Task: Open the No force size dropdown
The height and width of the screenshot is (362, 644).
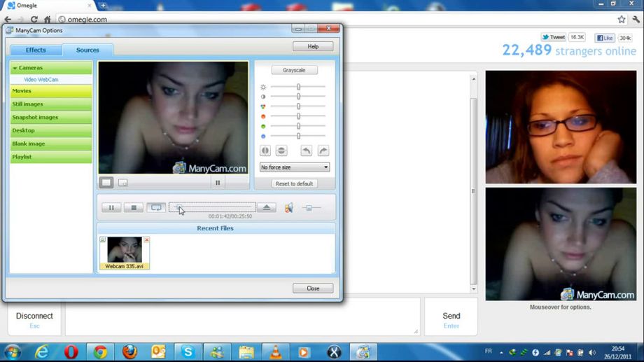Action: (x=294, y=167)
